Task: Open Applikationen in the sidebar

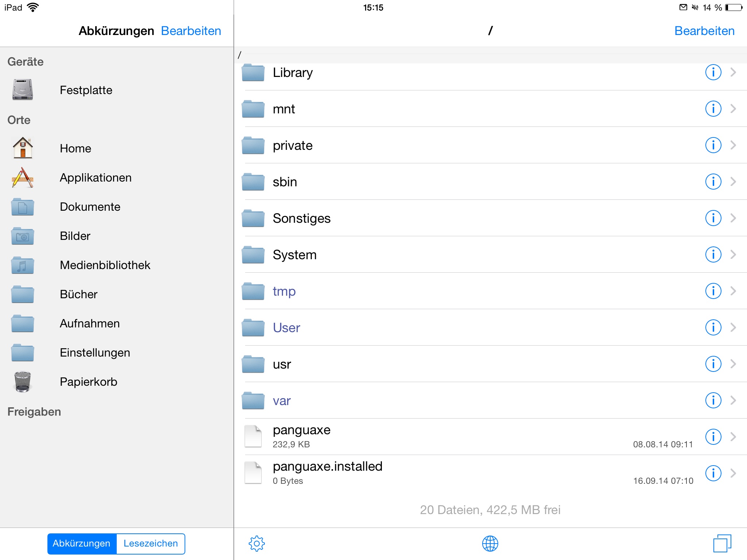Action: pos(96,178)
